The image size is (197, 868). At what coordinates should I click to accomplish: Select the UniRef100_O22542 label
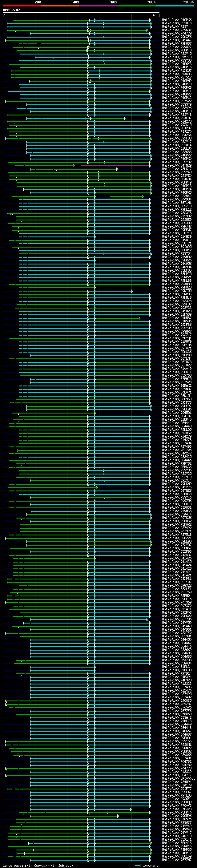(x=177, y=196)
